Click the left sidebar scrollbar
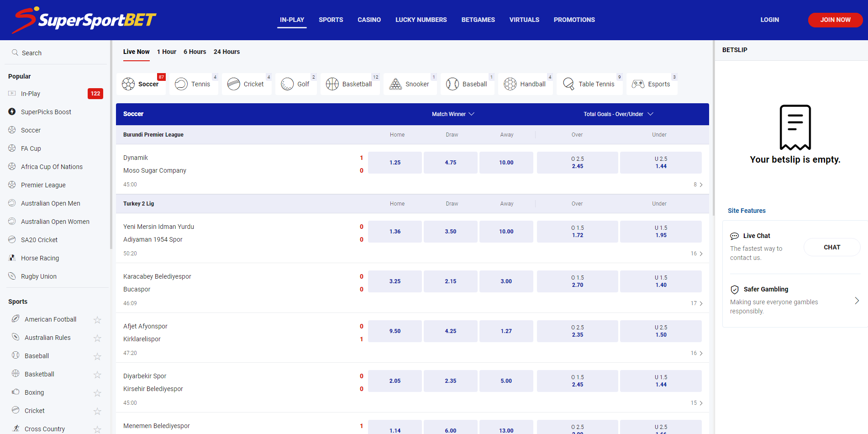The height and width of the screenshot is (434, 868). (x=111, y=144)
